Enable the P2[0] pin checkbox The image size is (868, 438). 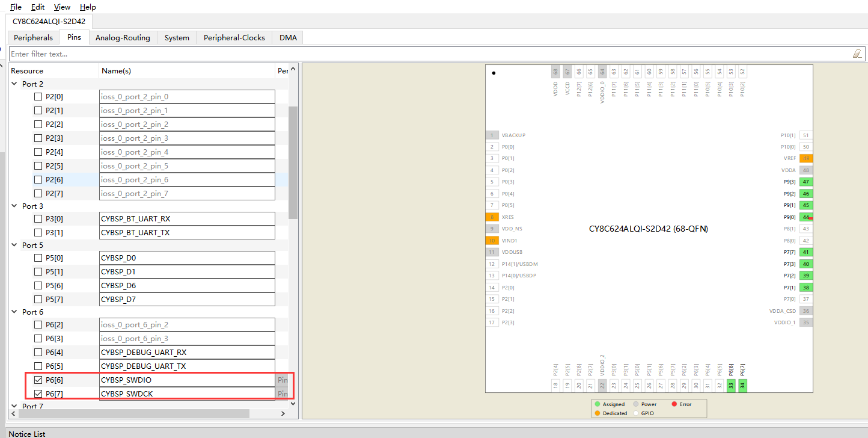pos(38,96)
